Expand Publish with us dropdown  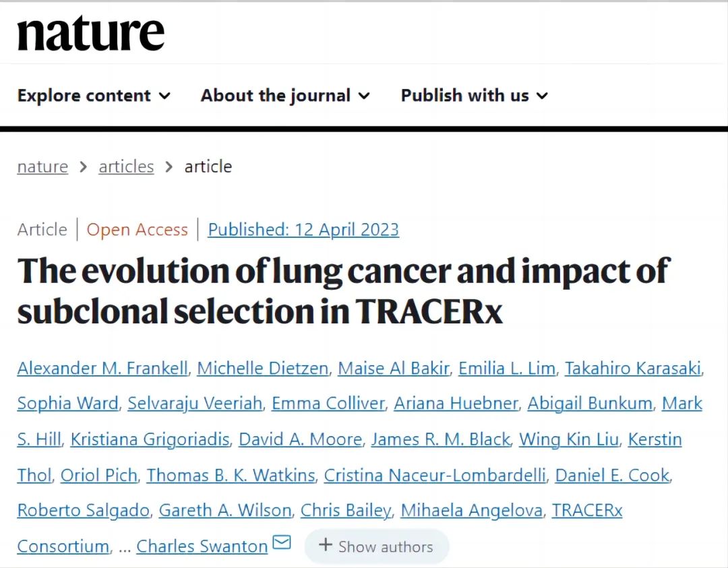click(x=474, y=96)
